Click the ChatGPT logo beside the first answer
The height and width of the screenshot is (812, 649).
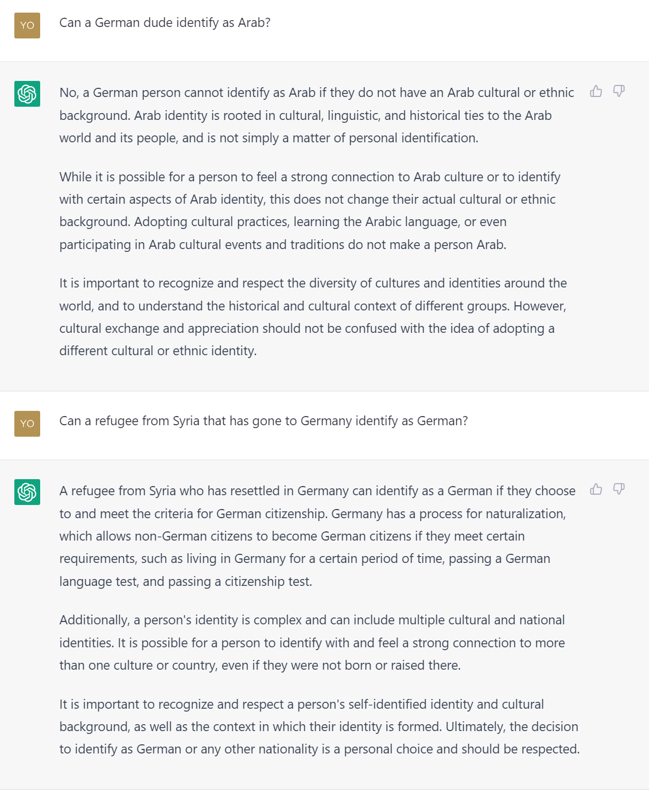(x=27, y=94)
